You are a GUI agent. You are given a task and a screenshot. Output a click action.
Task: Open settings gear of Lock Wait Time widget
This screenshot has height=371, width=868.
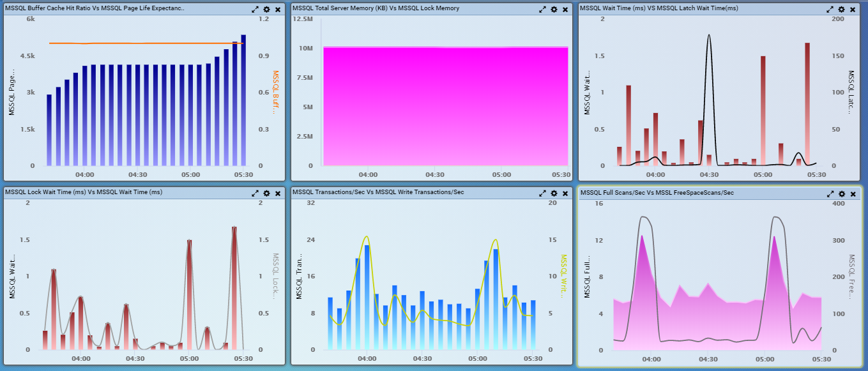click(266, 193)
